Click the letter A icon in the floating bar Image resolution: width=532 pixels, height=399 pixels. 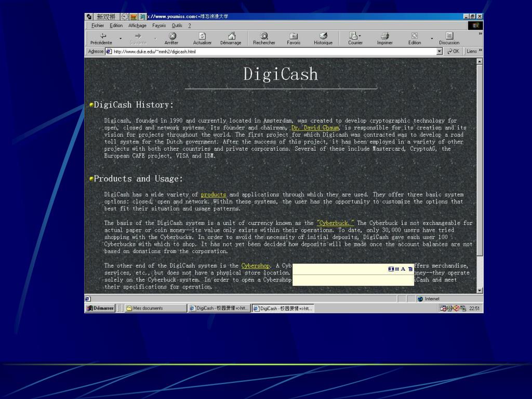tap(403, 269)
